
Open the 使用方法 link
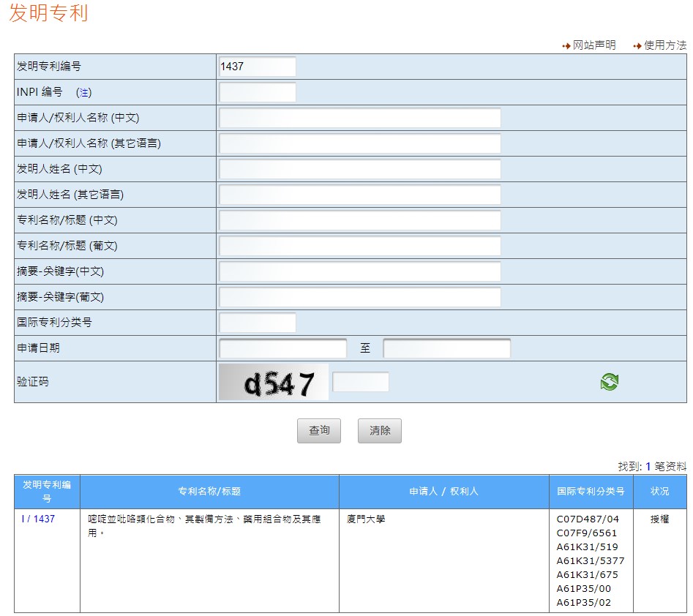pyautogui.click(x=664, y=45)
